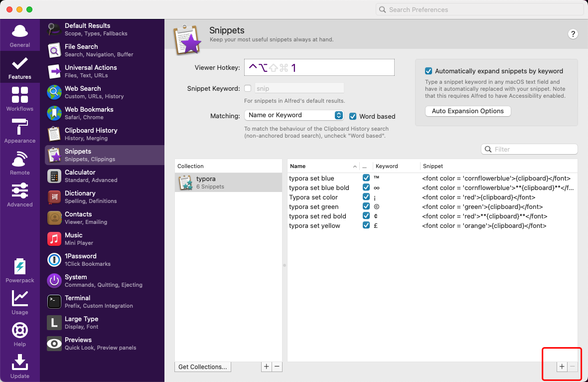Toggle checkbox for typora set blue bold
This screenshot has width=588, height=382.
(x=366, y=187)
